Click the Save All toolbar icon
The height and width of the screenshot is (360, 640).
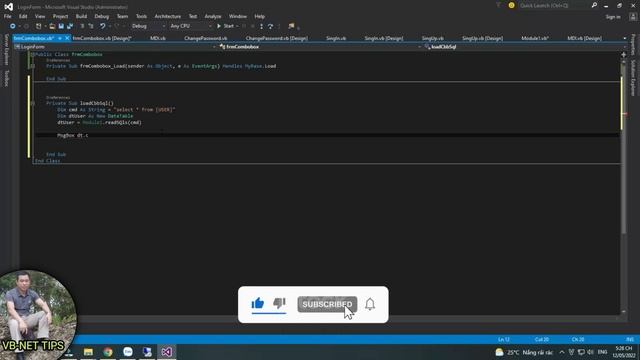coord(70,26)
